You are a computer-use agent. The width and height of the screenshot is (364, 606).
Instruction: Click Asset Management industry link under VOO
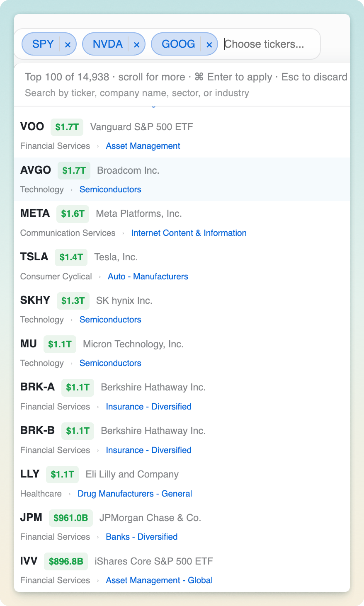(x=143, y=146)
